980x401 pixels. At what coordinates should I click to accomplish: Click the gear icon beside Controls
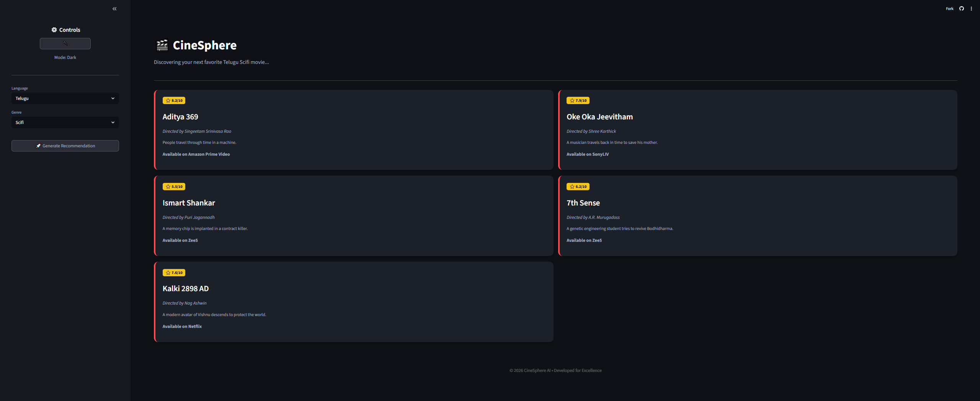point(54,29)
